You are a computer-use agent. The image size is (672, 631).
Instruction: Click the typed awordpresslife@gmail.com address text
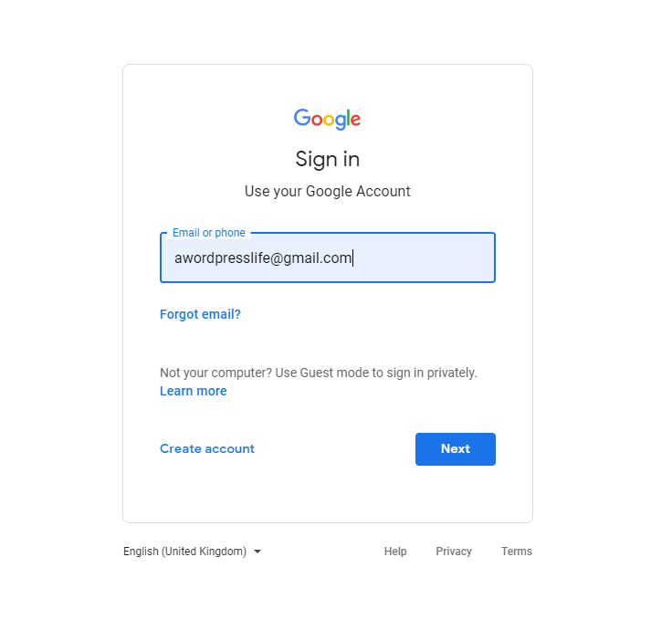coord(263,258)
